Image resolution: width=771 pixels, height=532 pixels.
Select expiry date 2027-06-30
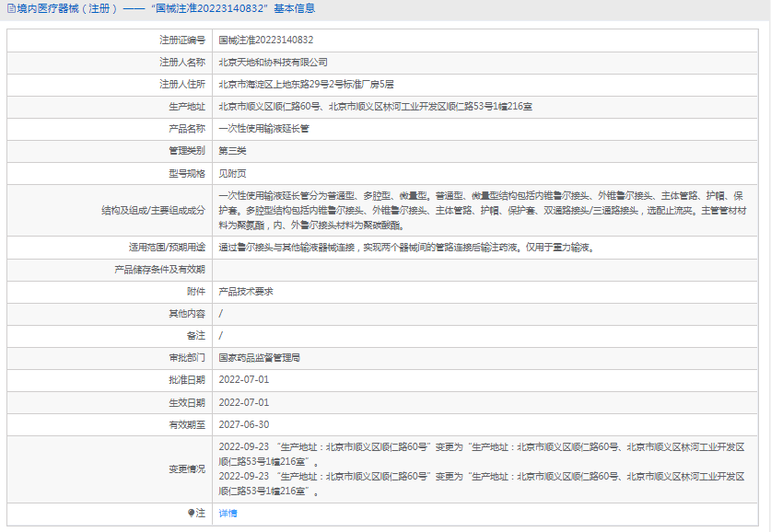click(244, 424)
